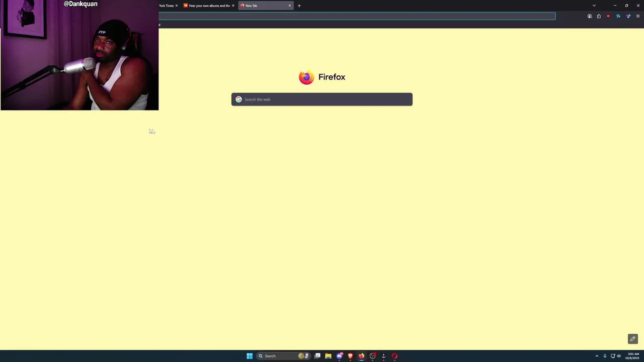Open the volume icon in the system tray

pyautogui.click(x=619, y=356)
